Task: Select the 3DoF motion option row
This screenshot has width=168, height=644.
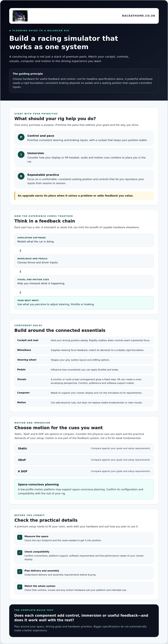Action: [84, 460]
